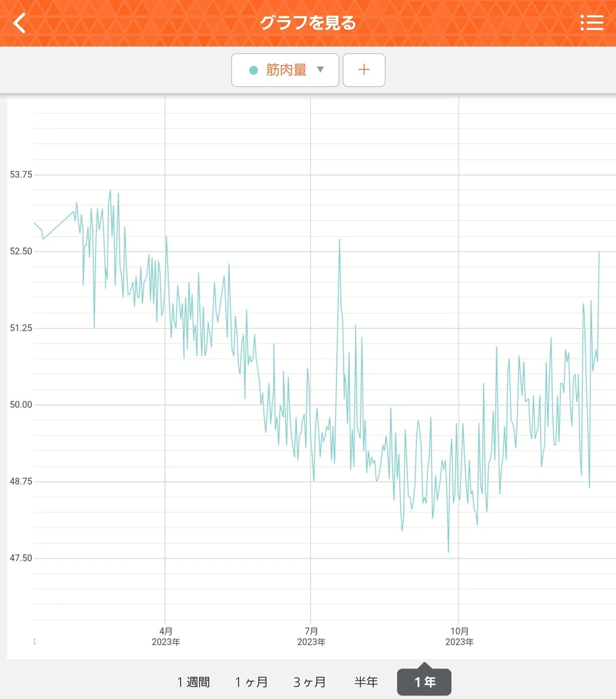The height and width of the screenshot is (699, 616).
Task: Select the 1年 range tab
Action: click(x=425, y=682)
